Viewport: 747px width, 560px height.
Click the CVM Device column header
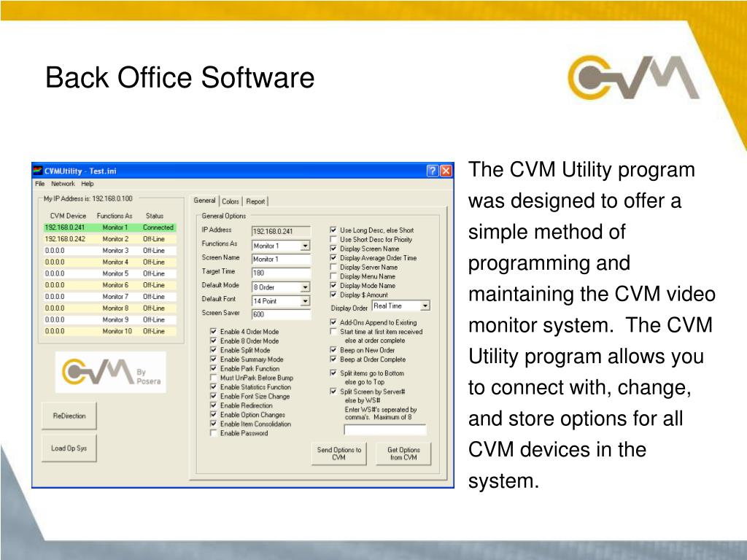(x=68, y=216)
